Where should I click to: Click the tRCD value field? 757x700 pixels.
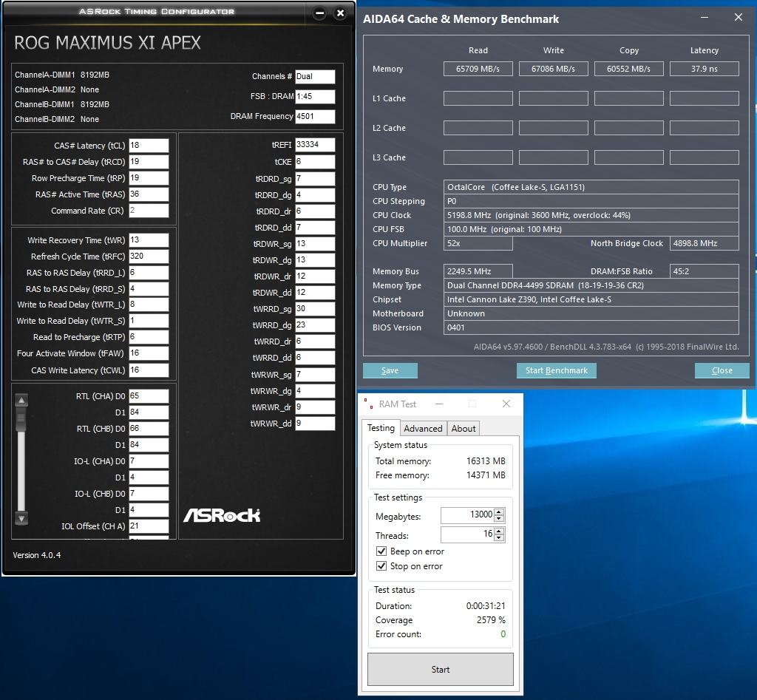coord(149,162)
